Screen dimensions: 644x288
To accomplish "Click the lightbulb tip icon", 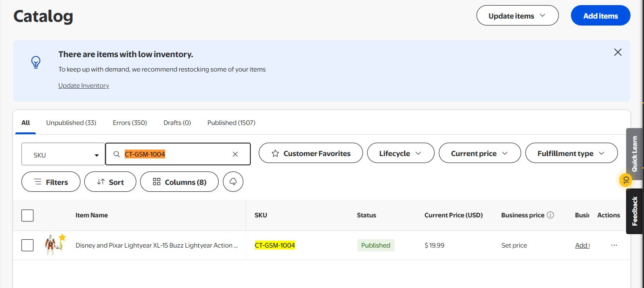I will click(36, 62).
